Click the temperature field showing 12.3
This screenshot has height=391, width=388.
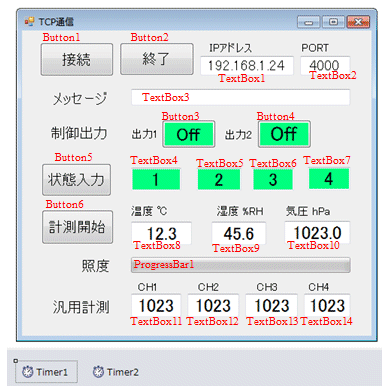point(161,233)
